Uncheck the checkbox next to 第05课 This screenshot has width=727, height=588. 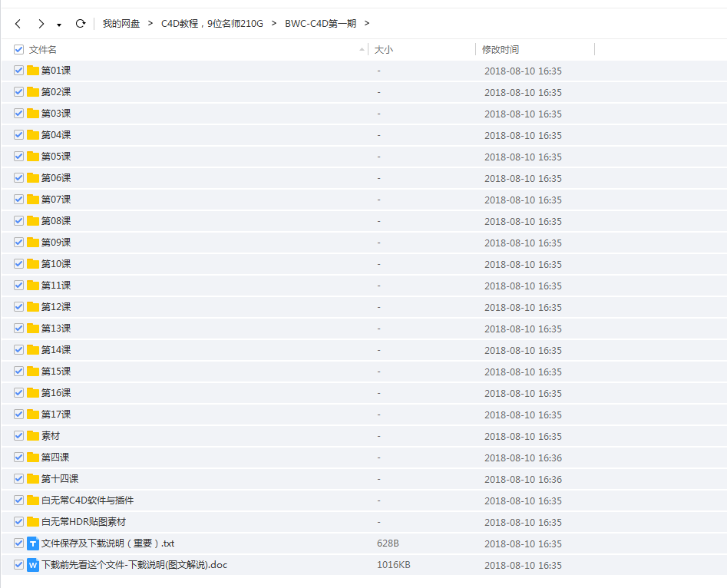[18, 156]
